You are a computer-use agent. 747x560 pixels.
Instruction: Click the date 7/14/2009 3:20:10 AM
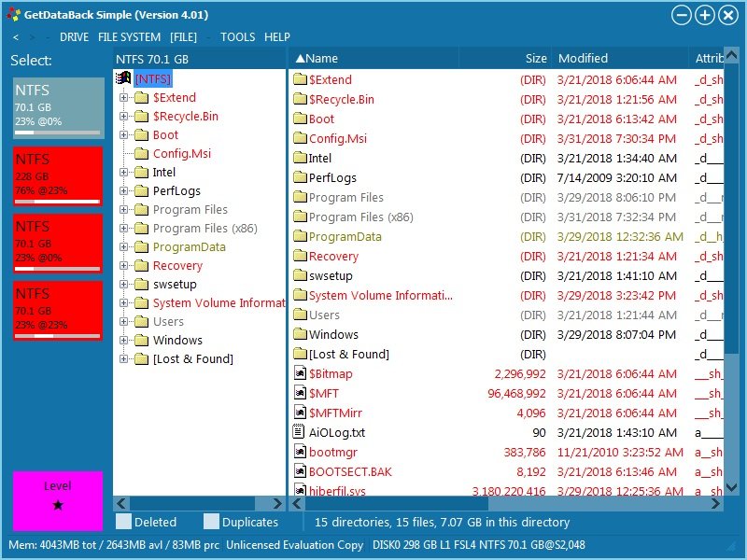pos(616,177)
